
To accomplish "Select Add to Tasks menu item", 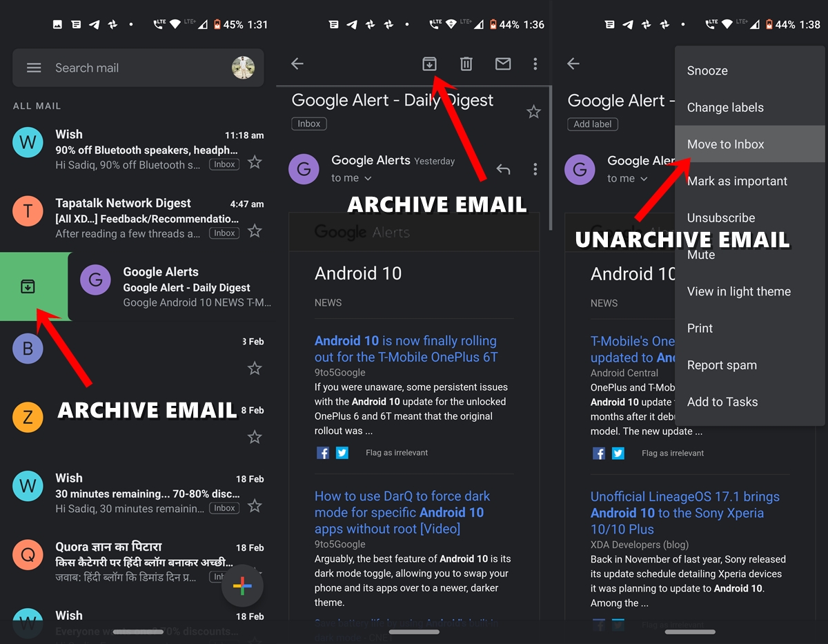I will pos(750,402).
